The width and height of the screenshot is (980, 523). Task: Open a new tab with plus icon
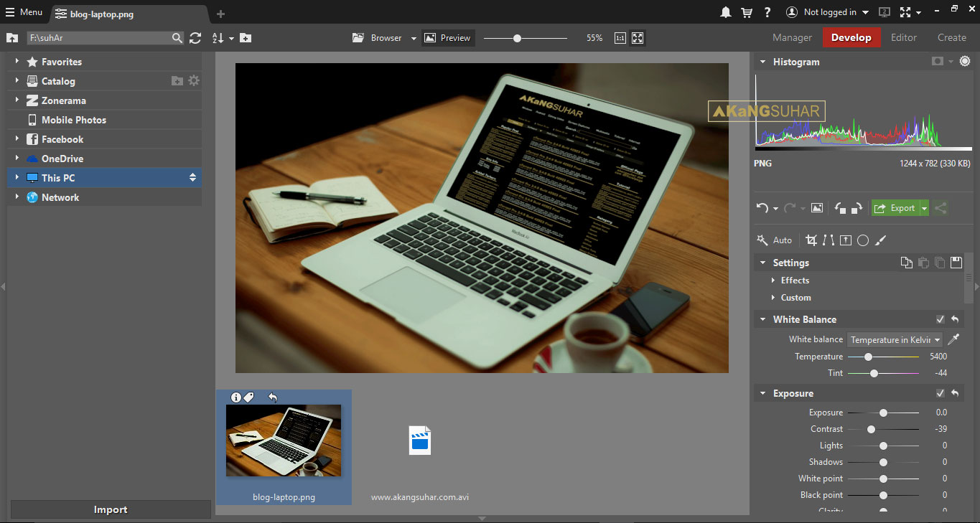(x=220, y=14)
